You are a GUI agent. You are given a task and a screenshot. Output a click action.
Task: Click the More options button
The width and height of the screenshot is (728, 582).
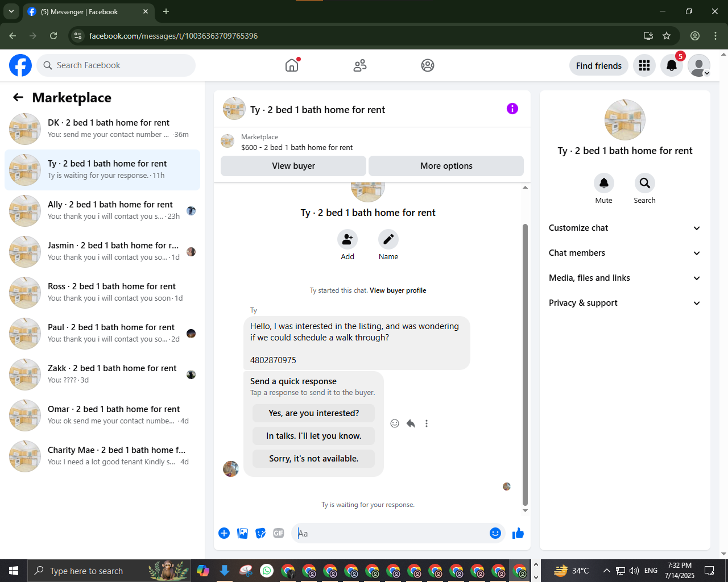click(x=446, y=166)
